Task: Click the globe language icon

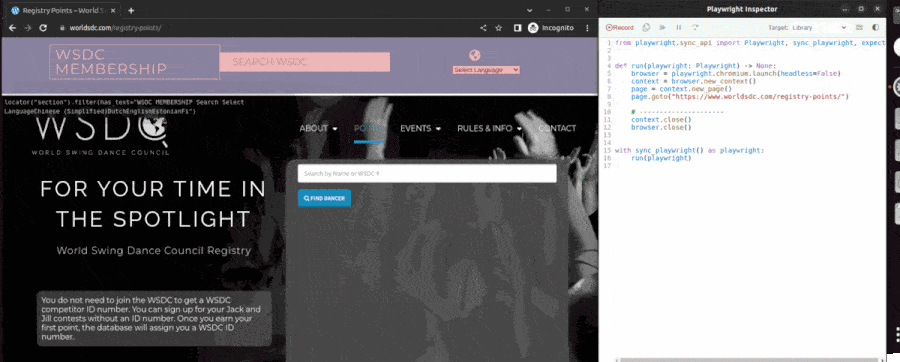Action: pyautogui.click(x=474, y=55)
